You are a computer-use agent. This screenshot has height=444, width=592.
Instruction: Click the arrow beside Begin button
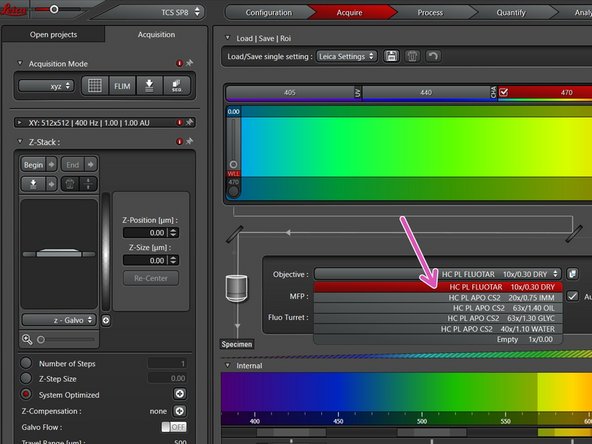tap(52, 165)
